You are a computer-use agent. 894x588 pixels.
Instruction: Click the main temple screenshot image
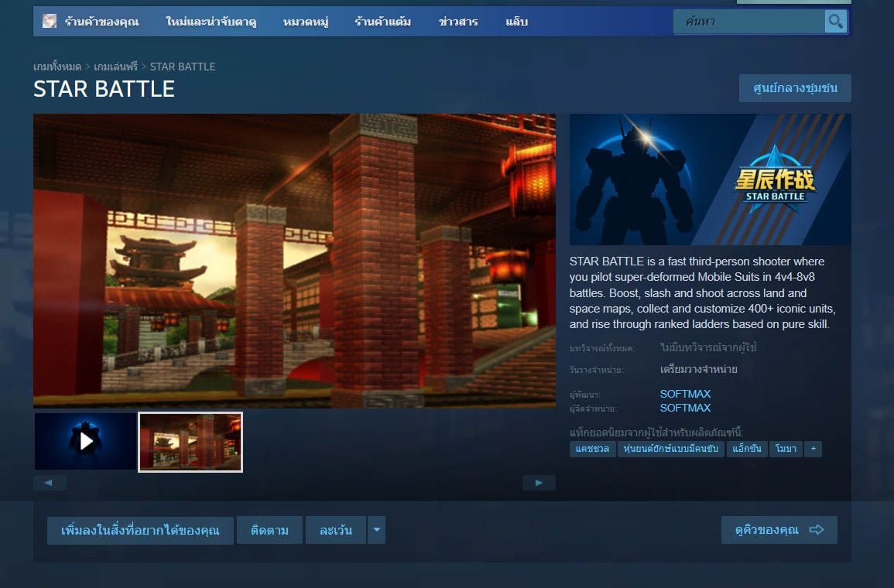294,261
